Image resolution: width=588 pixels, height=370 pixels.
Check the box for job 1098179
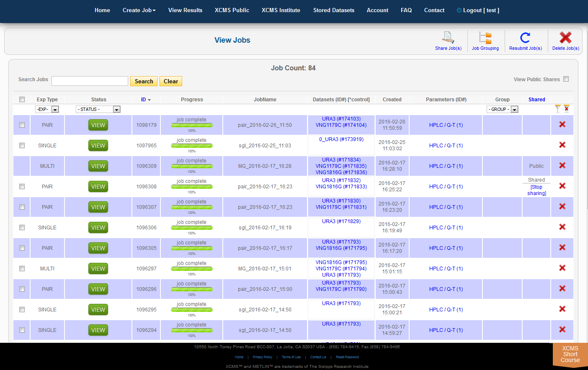22,125
